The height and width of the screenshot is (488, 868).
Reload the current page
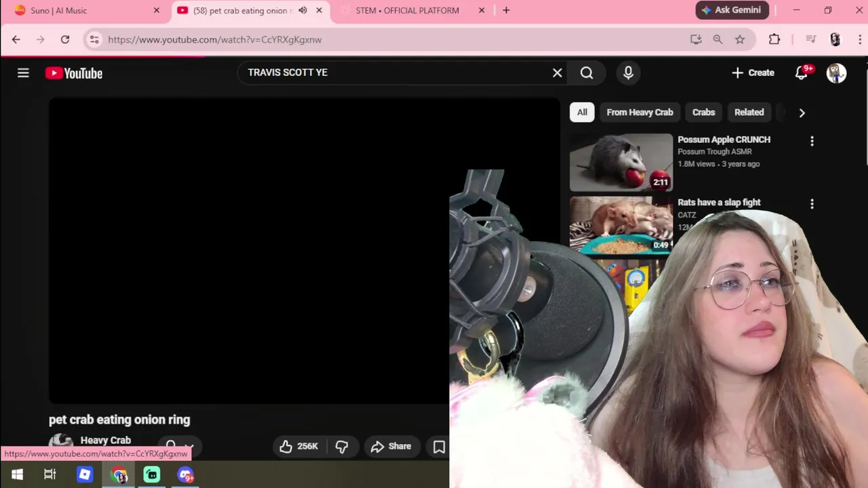64,39
